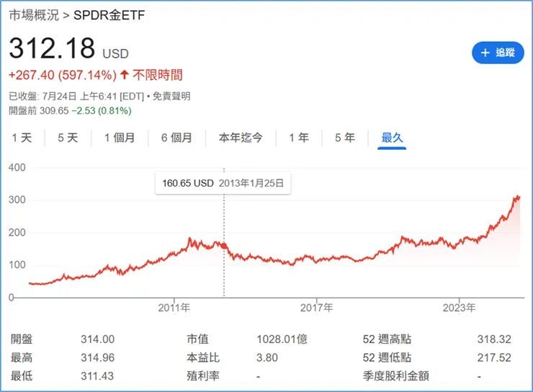
Task: Select the 5 天 time range tab
Action: 68,138
